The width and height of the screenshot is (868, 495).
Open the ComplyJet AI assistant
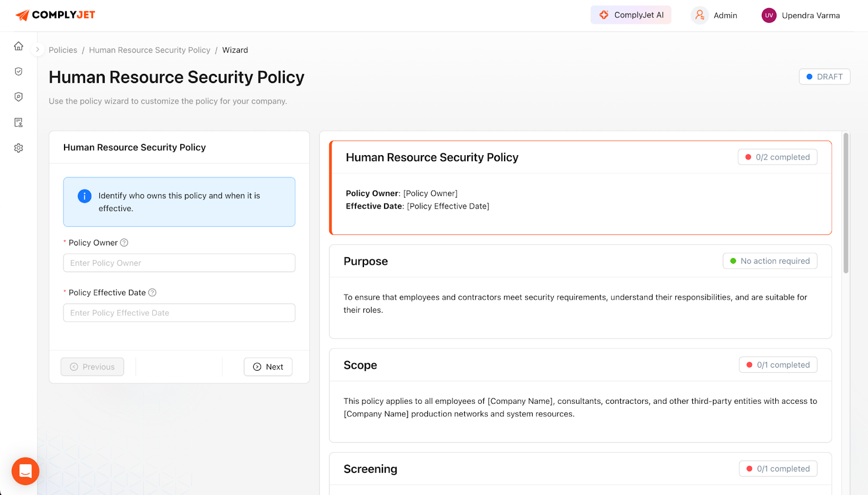click(631, 15)
